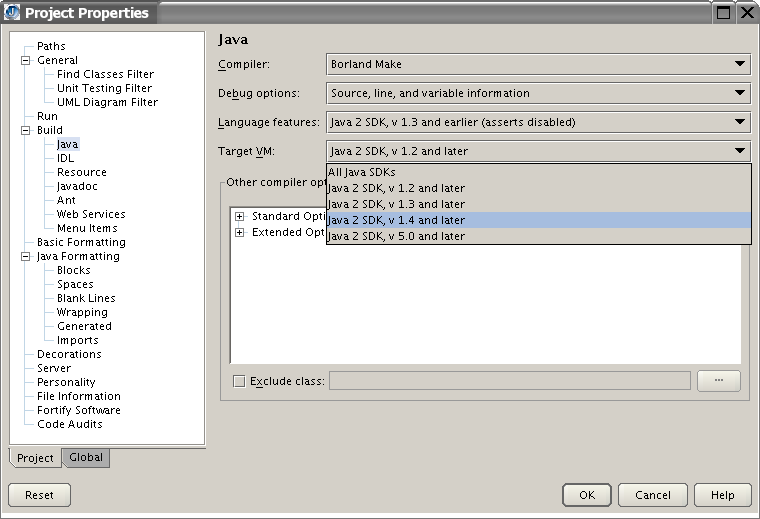Screen dimensions: 760x519
Task: Select Javadoc in the tree
Action: coord(77,186)
